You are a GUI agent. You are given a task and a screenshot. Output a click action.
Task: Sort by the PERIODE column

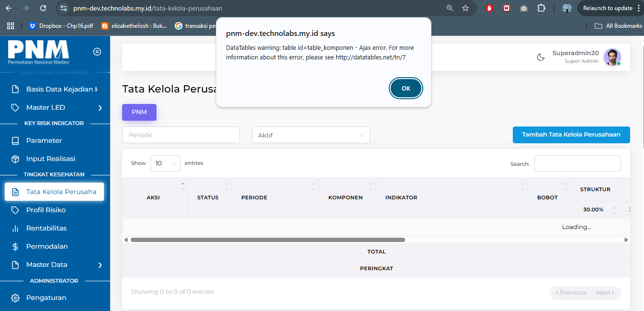275,197
